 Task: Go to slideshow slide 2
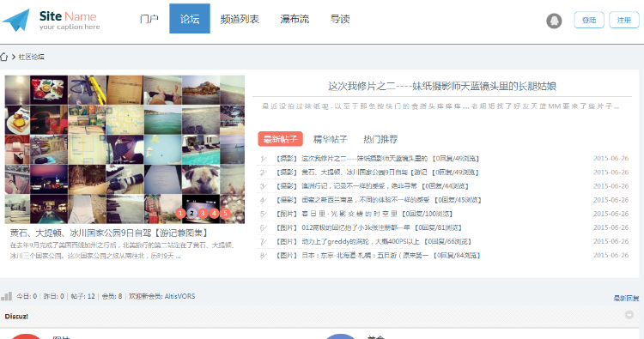coord(191,213)
